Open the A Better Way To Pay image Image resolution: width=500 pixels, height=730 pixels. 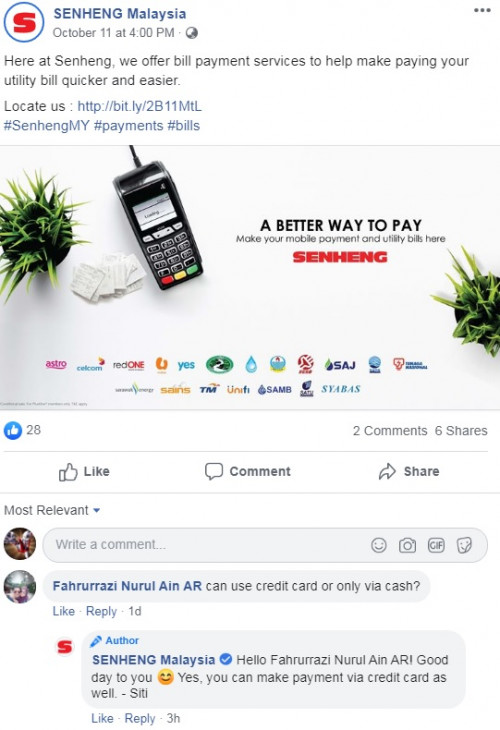(x=250, y=277)
